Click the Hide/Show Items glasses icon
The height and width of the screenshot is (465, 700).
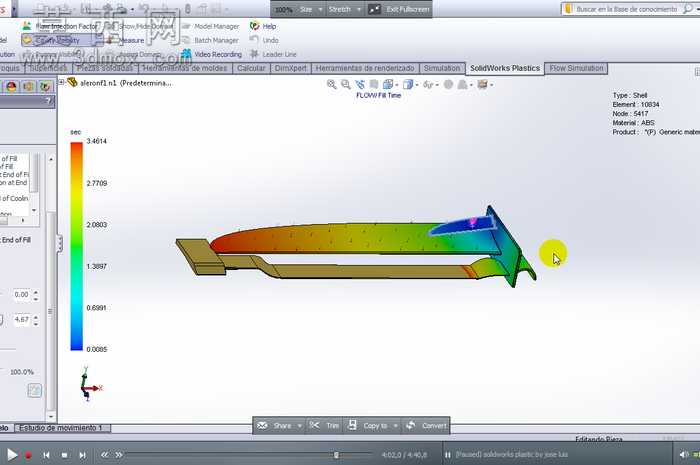(428, 84)
